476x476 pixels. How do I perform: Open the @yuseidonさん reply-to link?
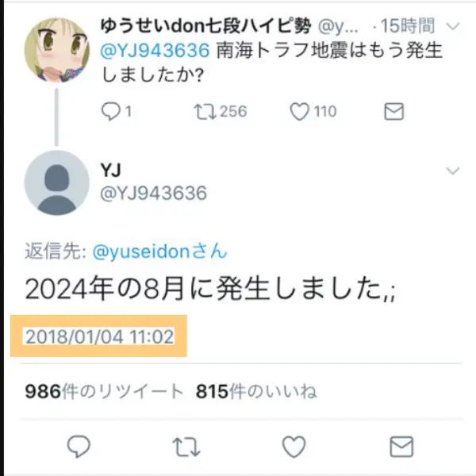[x=160, y=251]
